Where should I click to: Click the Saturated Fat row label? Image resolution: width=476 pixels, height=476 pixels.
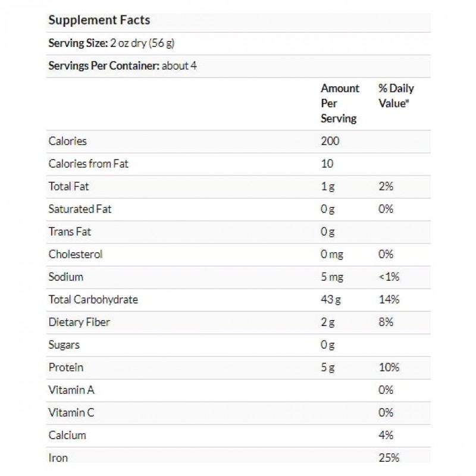tap(80, 209)
